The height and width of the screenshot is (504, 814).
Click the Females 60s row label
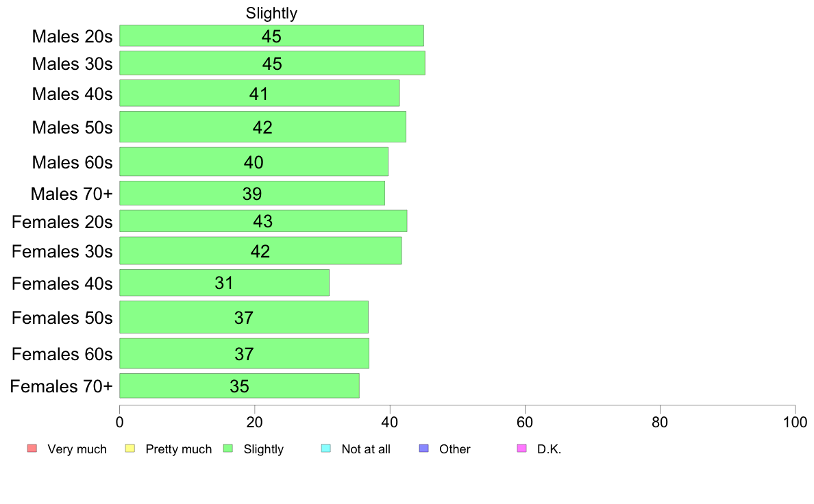[x=62, y=354]
